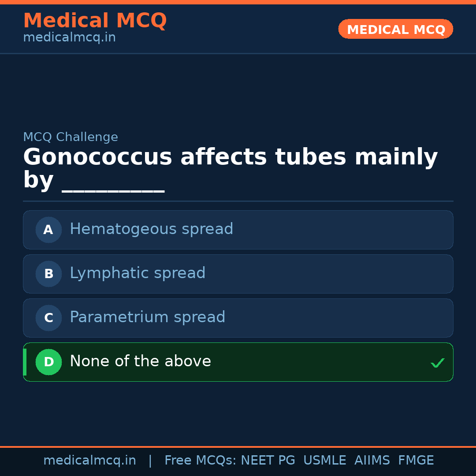Select the Hematogeous spread answer text
Screen dimensions: 476x476
click(151, 229)
